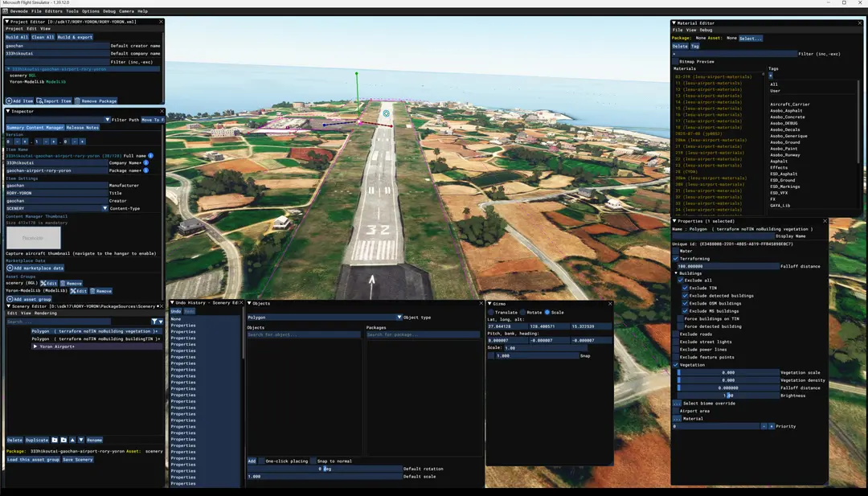Click Edit for scenery (BGL) asset group
The image size is (868, 496).
[x=49, y=284]
